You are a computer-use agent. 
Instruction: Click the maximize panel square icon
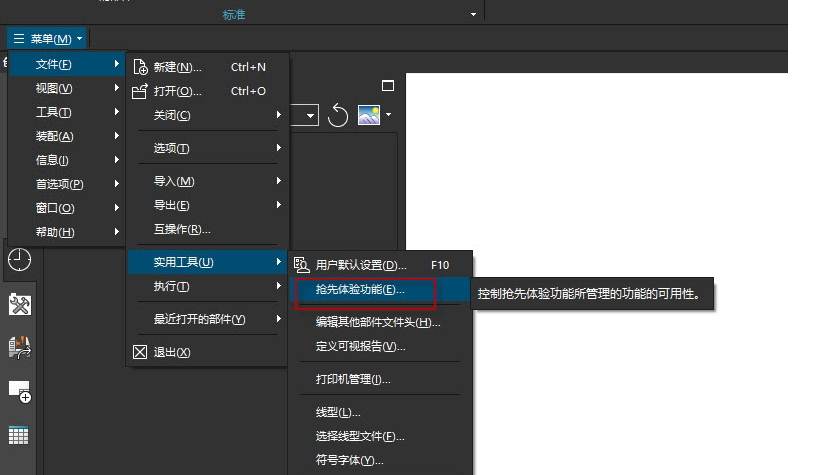(x=388, y=86)
